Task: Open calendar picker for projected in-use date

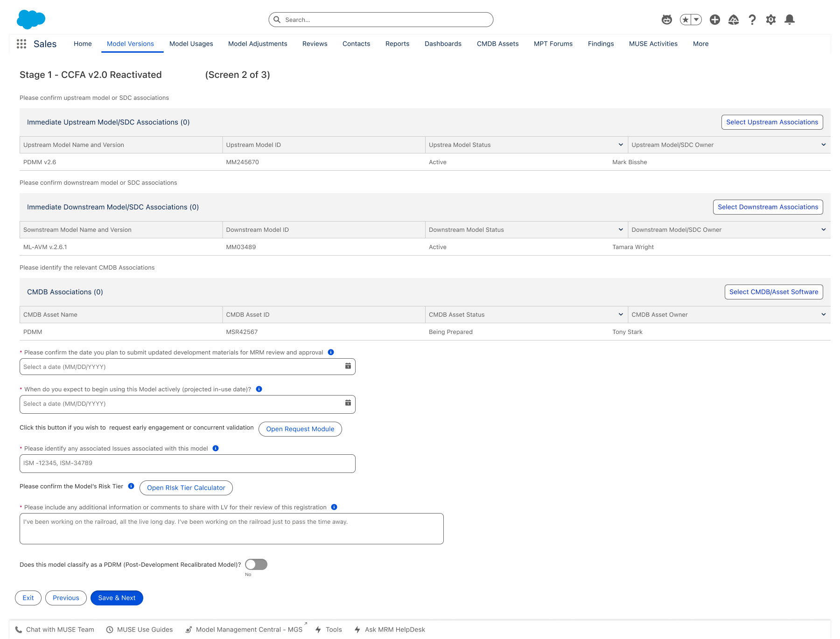Action: [x=348, y=403]
